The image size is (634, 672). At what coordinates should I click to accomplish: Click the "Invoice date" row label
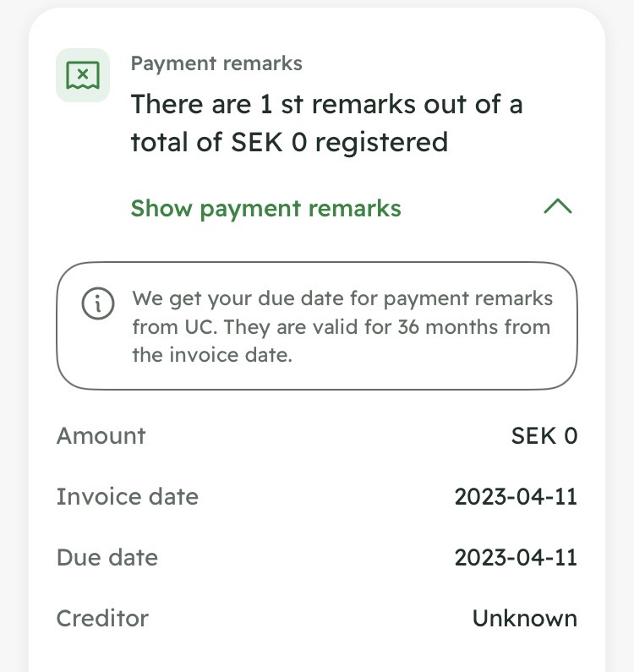pos(127,496)
